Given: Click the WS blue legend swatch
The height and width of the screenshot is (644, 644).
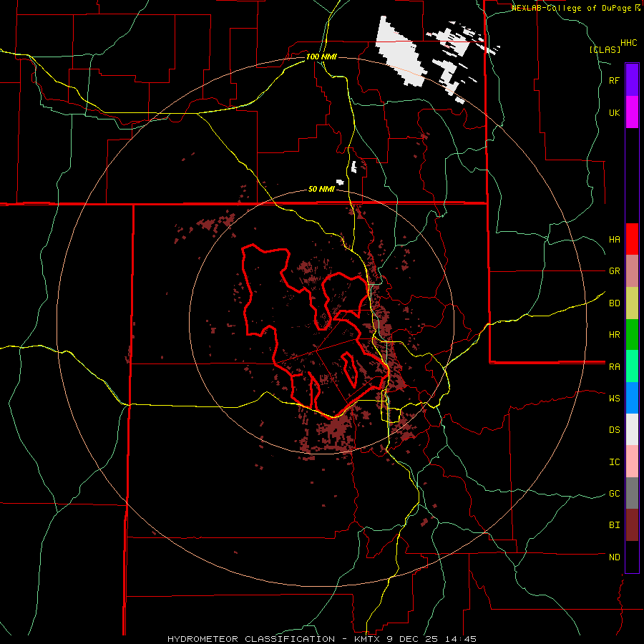Looking at the screenshot, I should point(632,398).
